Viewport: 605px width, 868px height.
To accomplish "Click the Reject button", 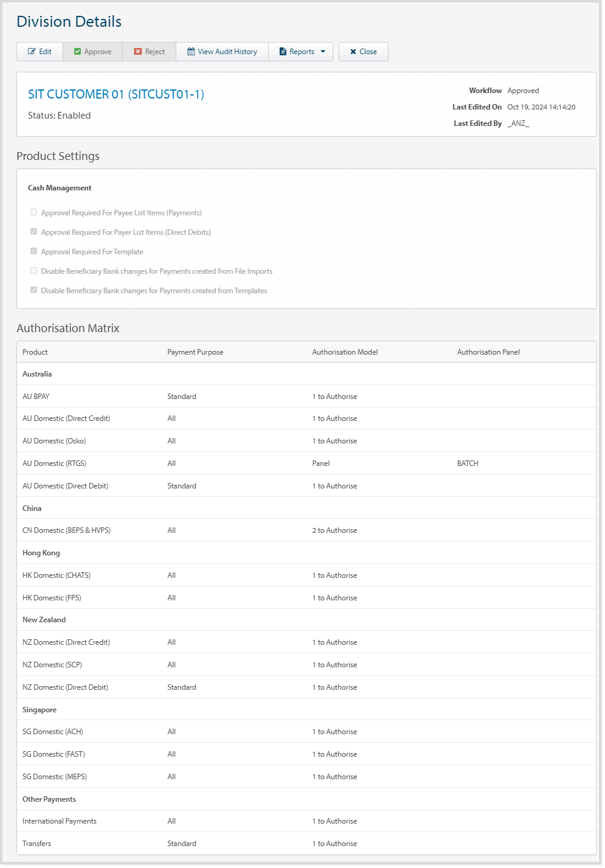I will pyautogui.click(x=148, y=51).
